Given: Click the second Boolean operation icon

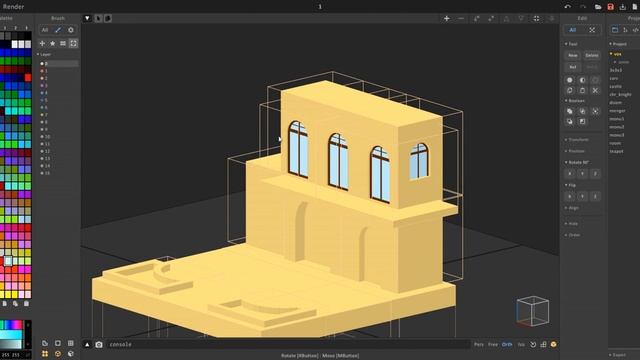Looking at the screenshot, I should click(582, 111).
